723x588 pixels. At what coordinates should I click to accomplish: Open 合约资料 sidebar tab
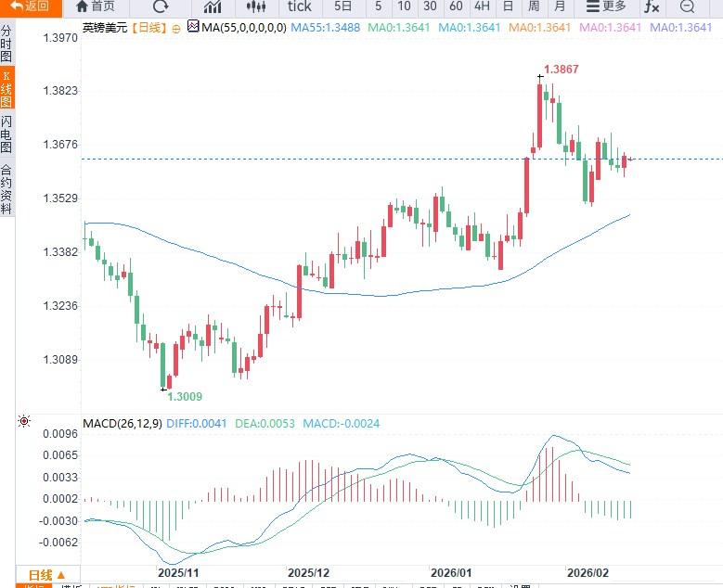6,189
